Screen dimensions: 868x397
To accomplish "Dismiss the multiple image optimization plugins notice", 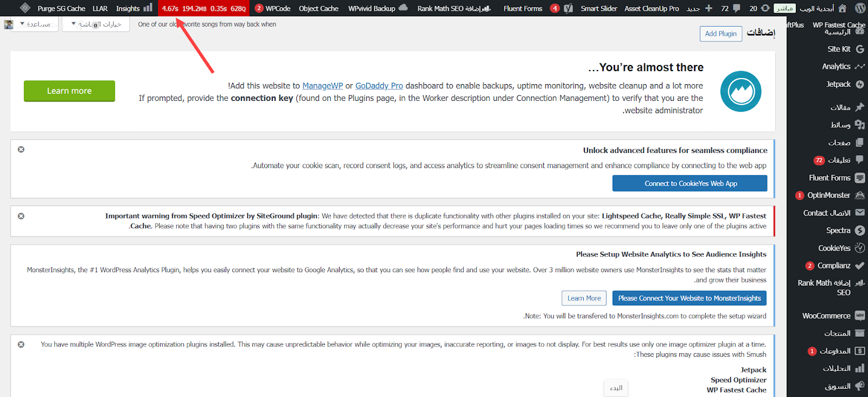I will [x=21, y=344].
